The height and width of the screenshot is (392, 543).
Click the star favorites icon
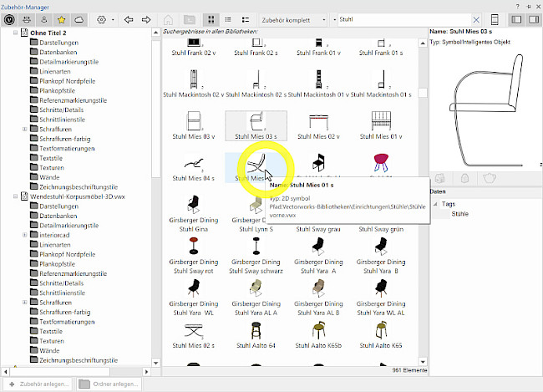coord(61,18)
